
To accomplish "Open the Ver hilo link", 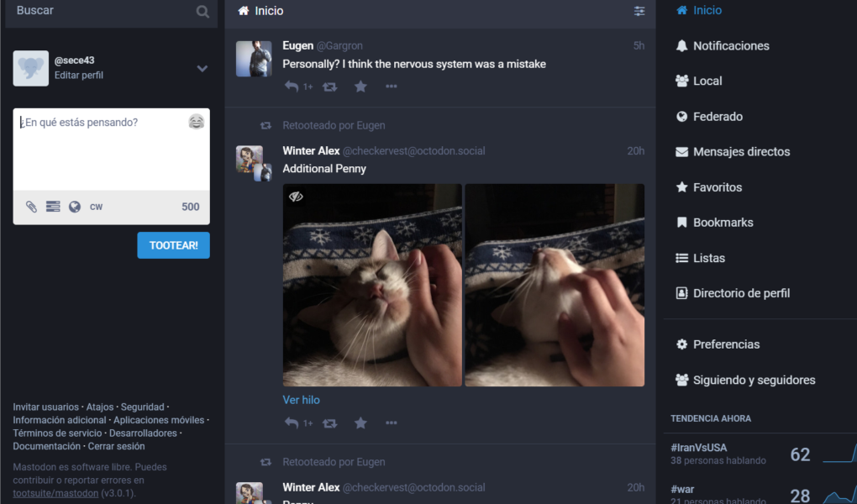I will click(x=301, y=400).
